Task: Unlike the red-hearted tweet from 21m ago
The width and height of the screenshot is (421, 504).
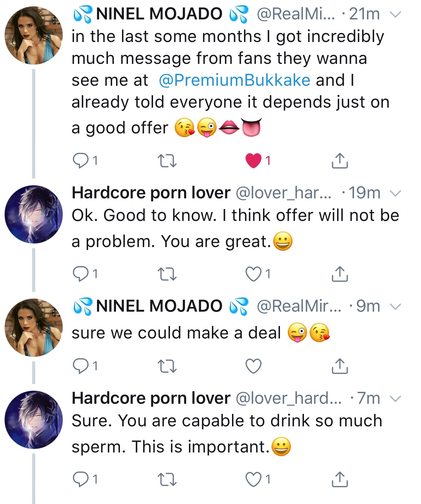Action: point(254,161)
